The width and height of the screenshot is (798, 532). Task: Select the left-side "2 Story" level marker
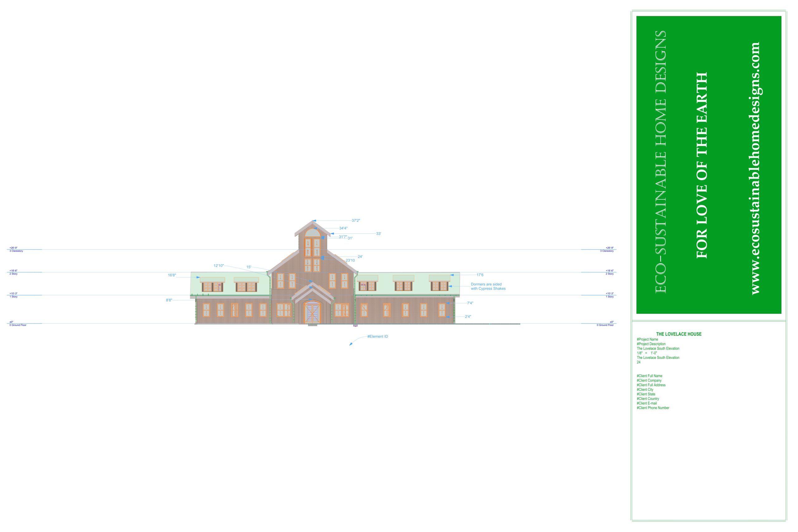click(x=14, y=274)
